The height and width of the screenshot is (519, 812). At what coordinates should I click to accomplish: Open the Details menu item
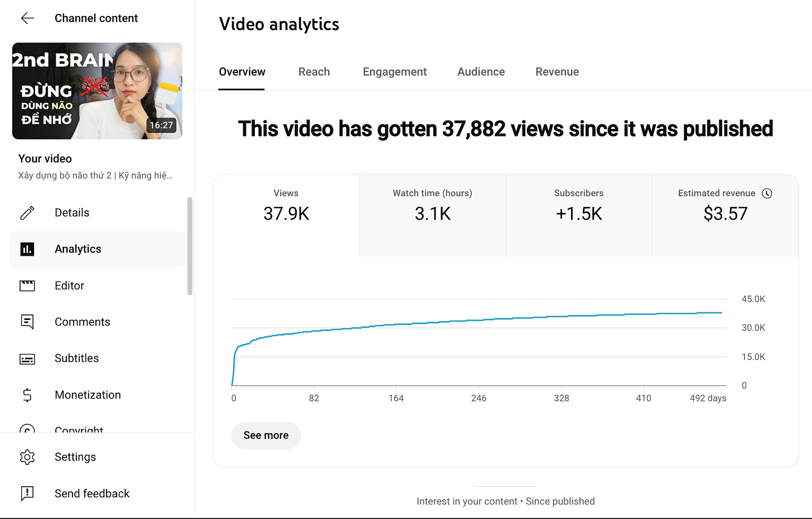(97, 213)
